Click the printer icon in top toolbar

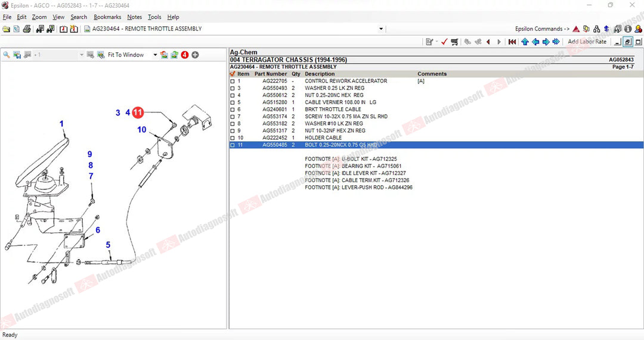point(27,29)
